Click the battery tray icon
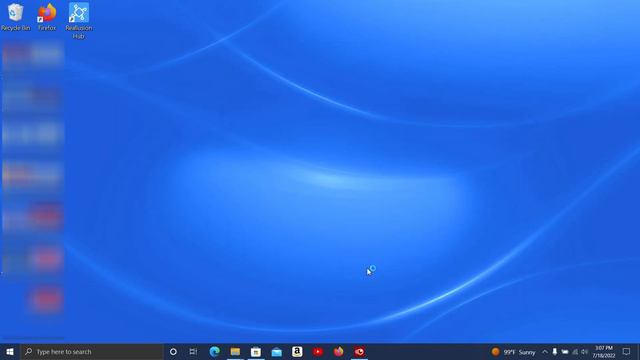 565,351
